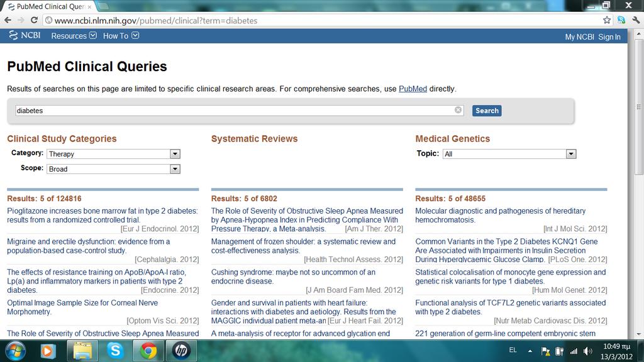644x362 pixels.
Task: Click the browser extension icon beside the star
Action: click(x=621, y=20)
